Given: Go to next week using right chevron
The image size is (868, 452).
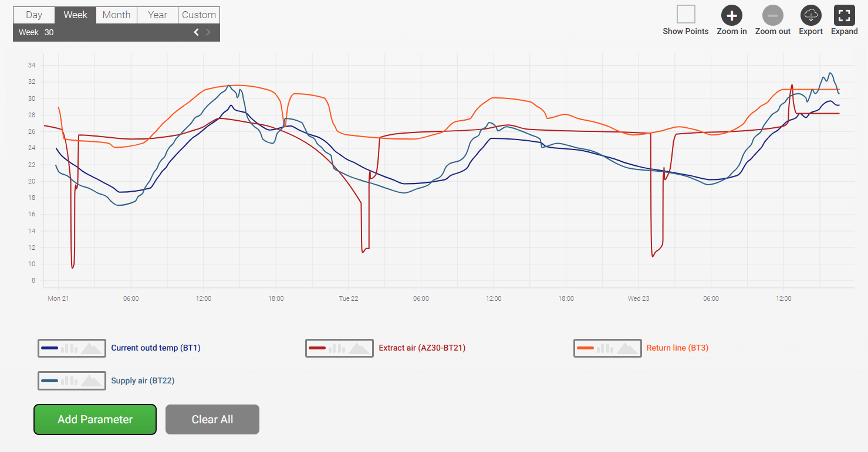Looking at the screenshot, I should (x=208, y=32).
